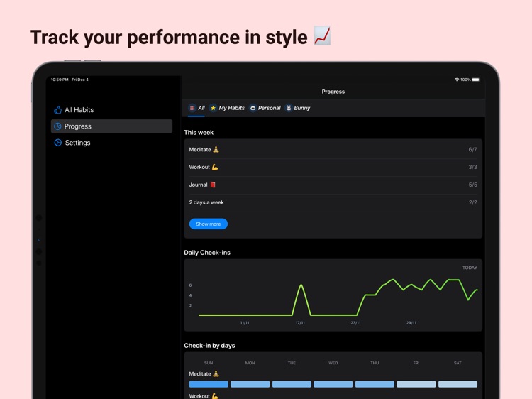Image resolution: width=532 pixels, height=399 pixels.
Task: Click Meditate Monday check-in bar
Action: pyautogui.click(x=250, y=384)
